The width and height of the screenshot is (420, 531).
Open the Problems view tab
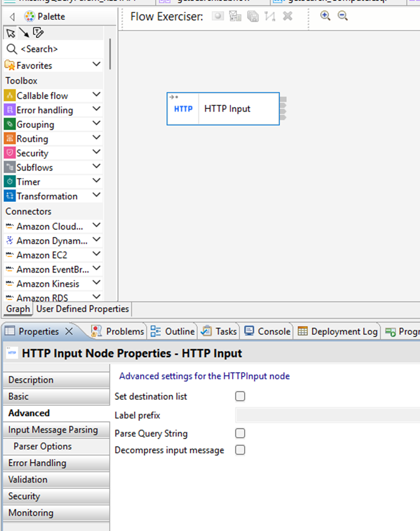click(x=118, y=331)
